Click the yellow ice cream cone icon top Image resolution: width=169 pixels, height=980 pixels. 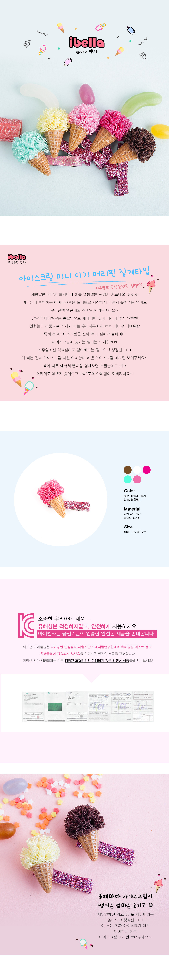click(x=60, y=27)
